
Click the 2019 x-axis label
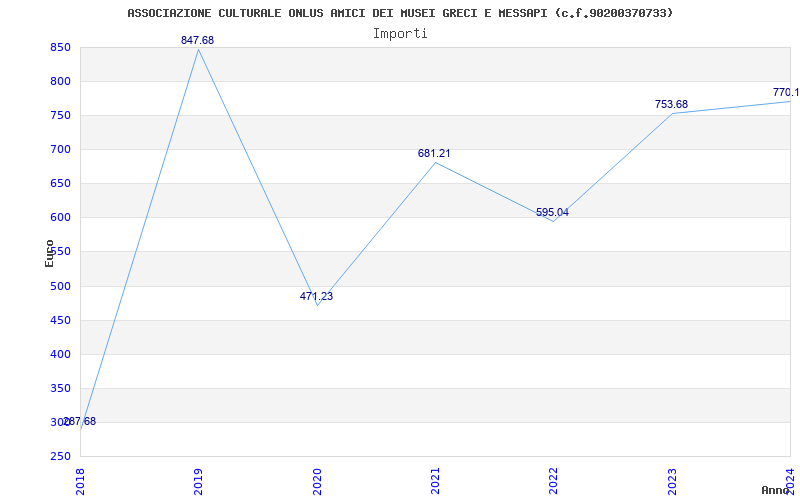click(x=198, y=481)
